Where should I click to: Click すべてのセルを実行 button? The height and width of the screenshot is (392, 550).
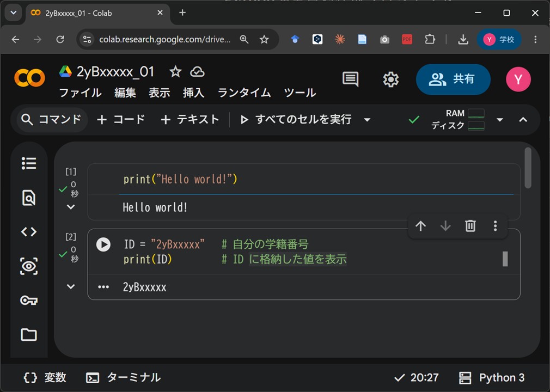click(x=296, y=120)
